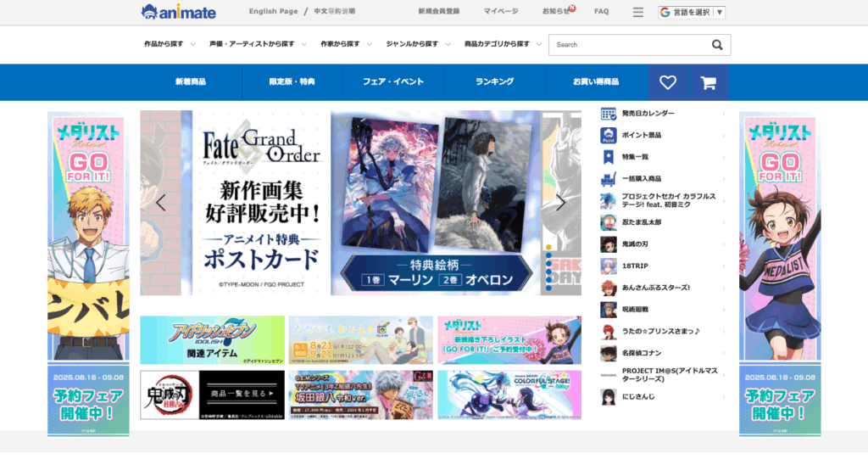Viewport: 868px width, 459px height.
Task: Click the 呪術廻戦 character icon
Action: click(609, 310)
